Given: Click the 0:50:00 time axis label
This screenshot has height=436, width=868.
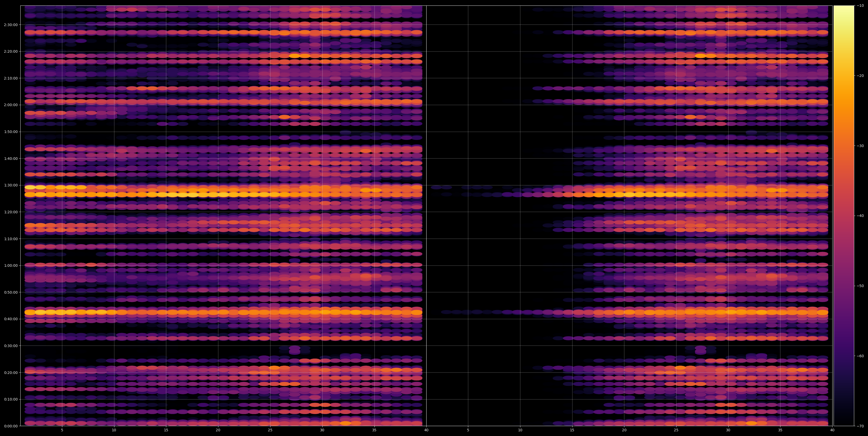Looking at the screenshot, I should click(11, 292).
